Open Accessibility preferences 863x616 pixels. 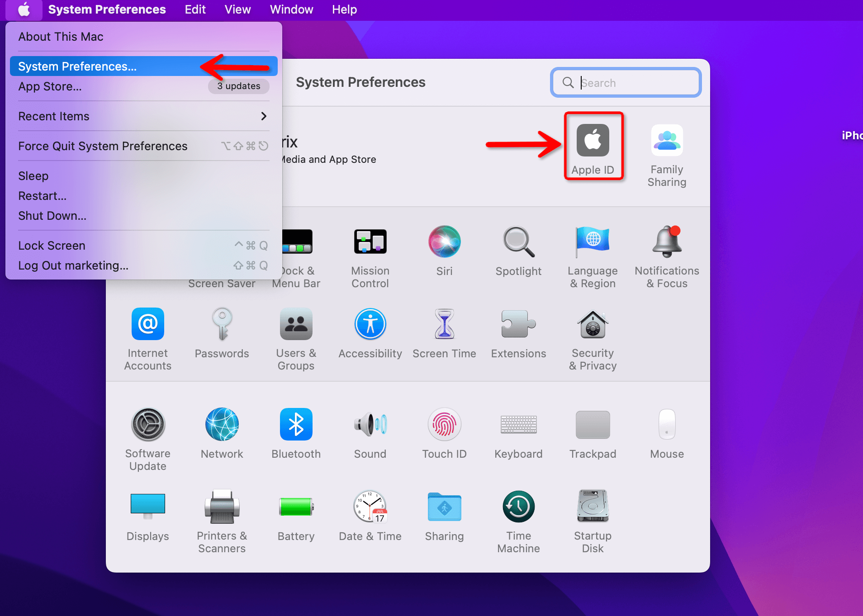click(x=370, y=333)
